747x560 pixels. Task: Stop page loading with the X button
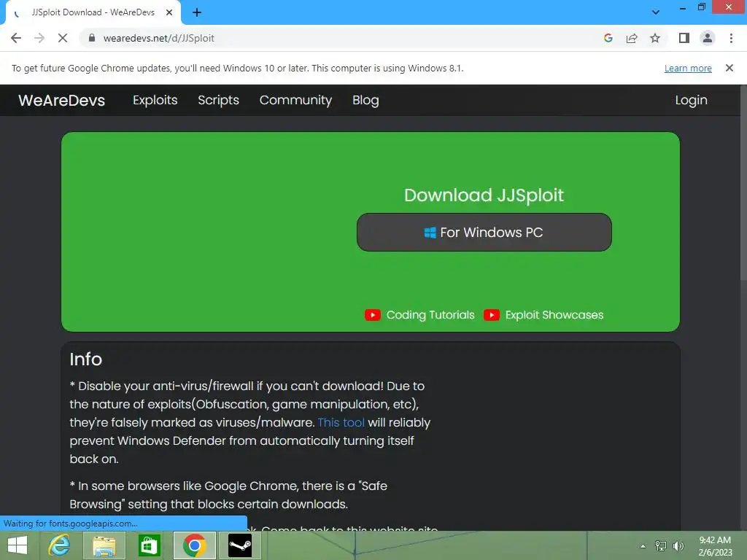coord(63,38)
